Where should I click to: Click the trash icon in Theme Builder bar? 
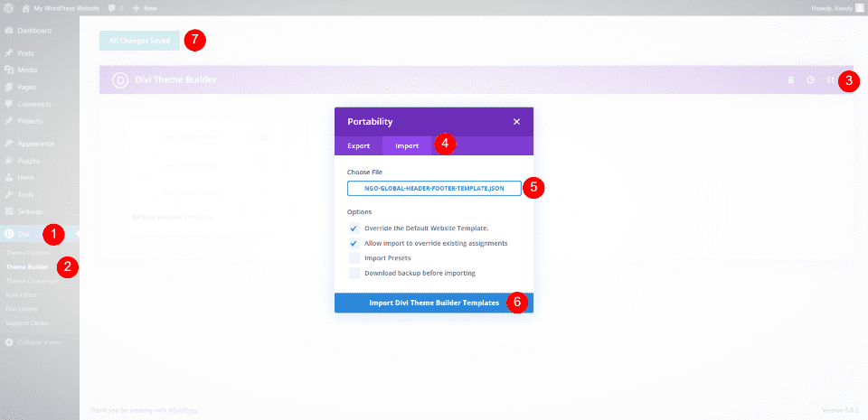pyautogui.click(x=791, y=80)
